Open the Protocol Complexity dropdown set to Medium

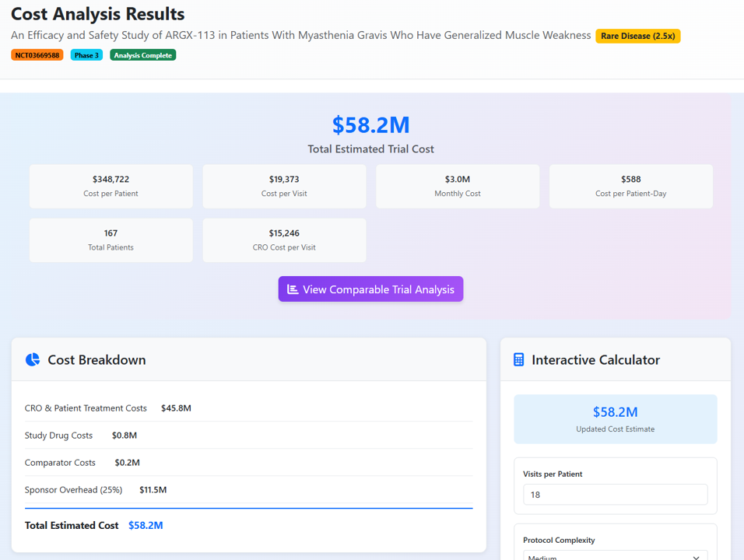pos(615,556)
